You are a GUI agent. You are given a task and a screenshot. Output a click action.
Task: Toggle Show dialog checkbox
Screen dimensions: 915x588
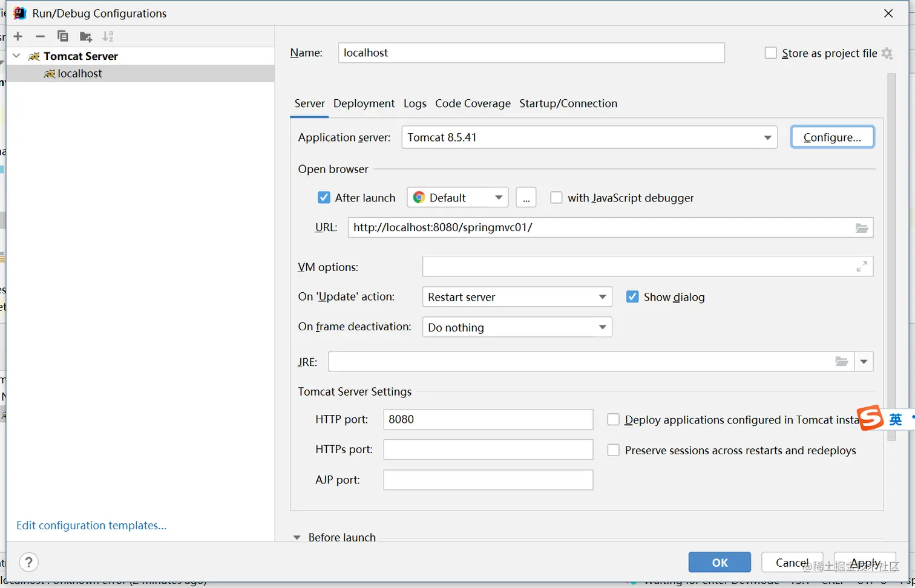[x=632, y=297]
